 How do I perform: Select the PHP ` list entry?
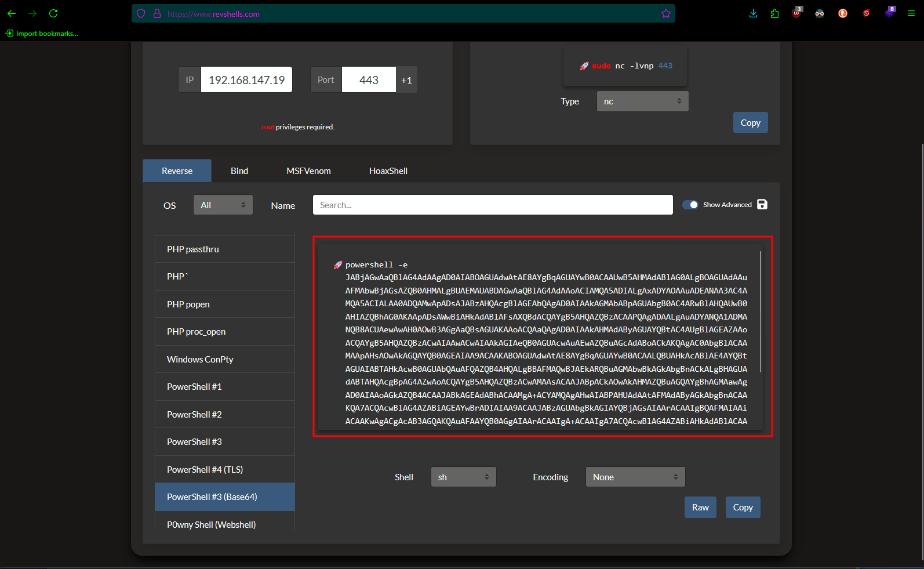pyautogui.click(x=225, y=277)
